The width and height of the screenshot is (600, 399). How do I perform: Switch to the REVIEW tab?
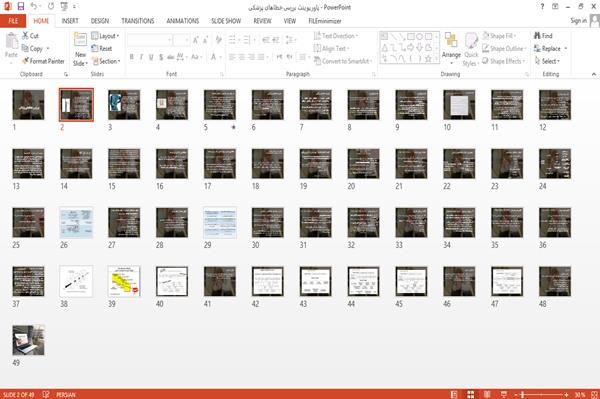coord(262,21)
